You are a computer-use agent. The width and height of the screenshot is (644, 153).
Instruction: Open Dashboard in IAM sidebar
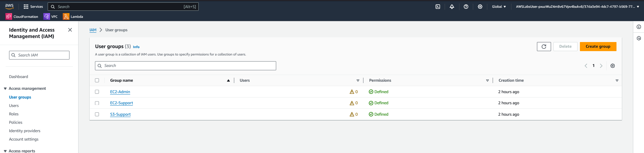click(18, 77)
